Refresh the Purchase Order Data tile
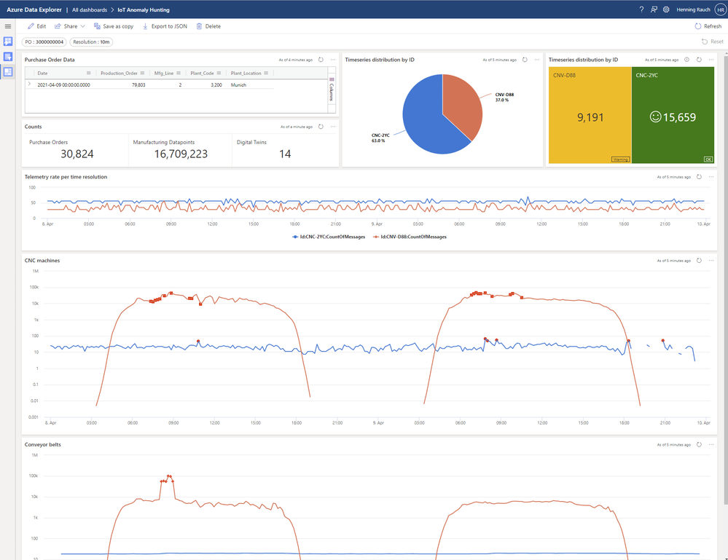Image resolution: width=728 pixels, height=560 pixels. pyautogui.click(x=321, y=60)
